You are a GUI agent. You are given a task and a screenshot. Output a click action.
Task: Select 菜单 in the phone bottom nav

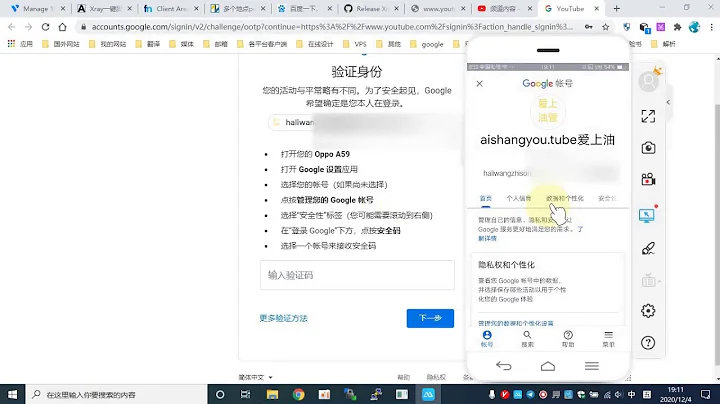coord(608,339)
